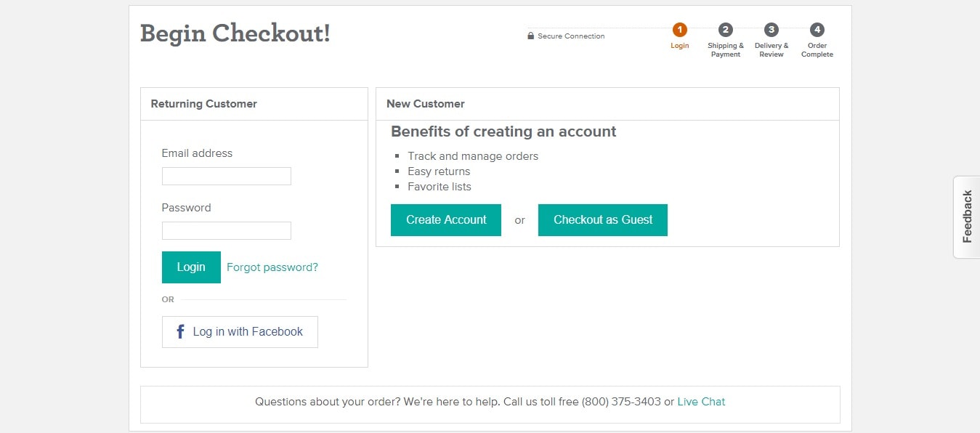
Task: Select step 3 Delivery & Review circle
Action: tap(772, 30)
